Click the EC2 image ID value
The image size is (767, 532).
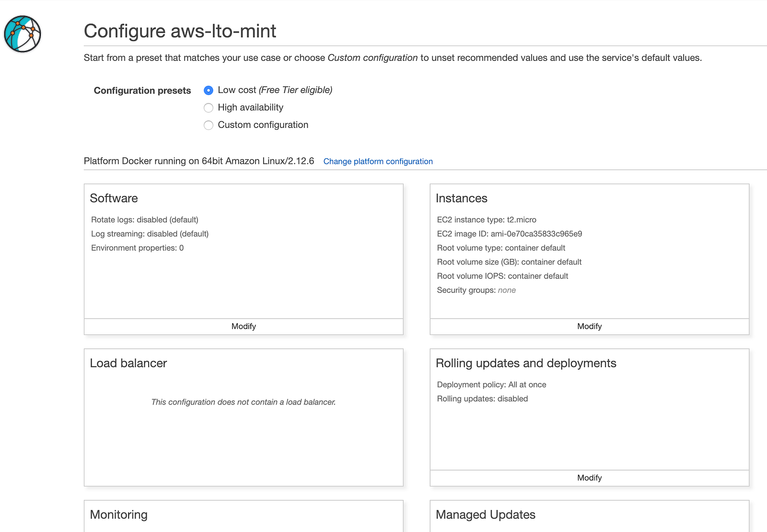(x=536, y=234)
